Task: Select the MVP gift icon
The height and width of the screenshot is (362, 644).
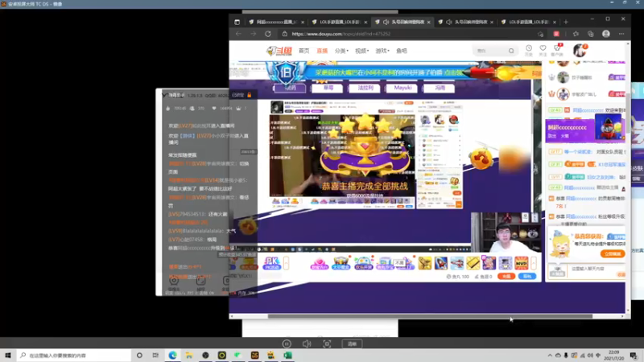Action: 521,263
